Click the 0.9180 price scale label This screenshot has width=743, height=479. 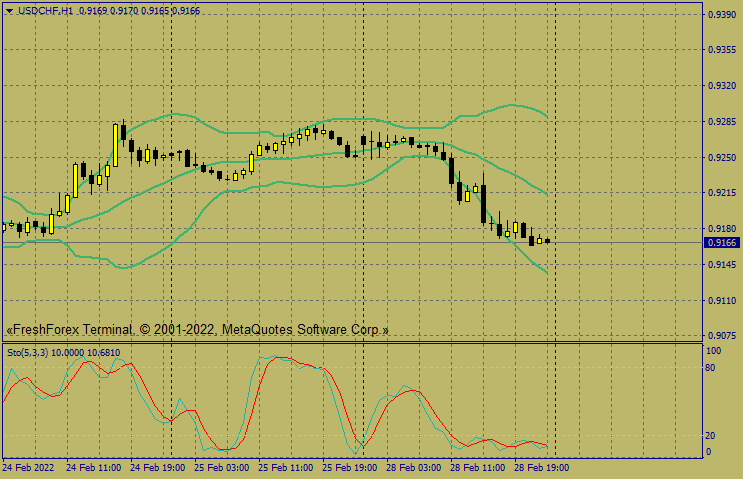point(722,229)
